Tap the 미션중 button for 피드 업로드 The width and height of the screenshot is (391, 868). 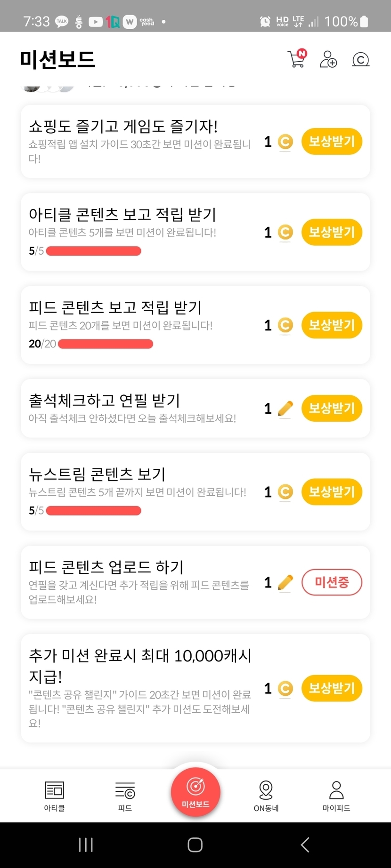[332, 582]
